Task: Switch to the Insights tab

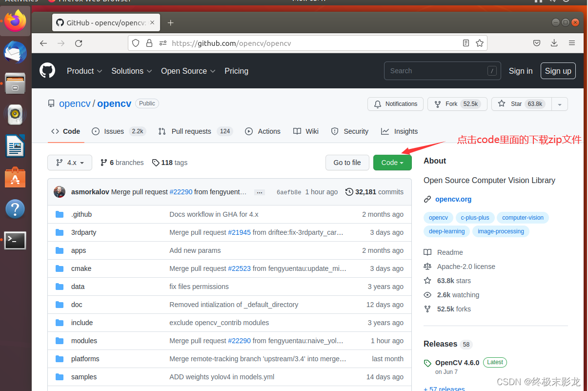Action: click(x=400, y=131)
